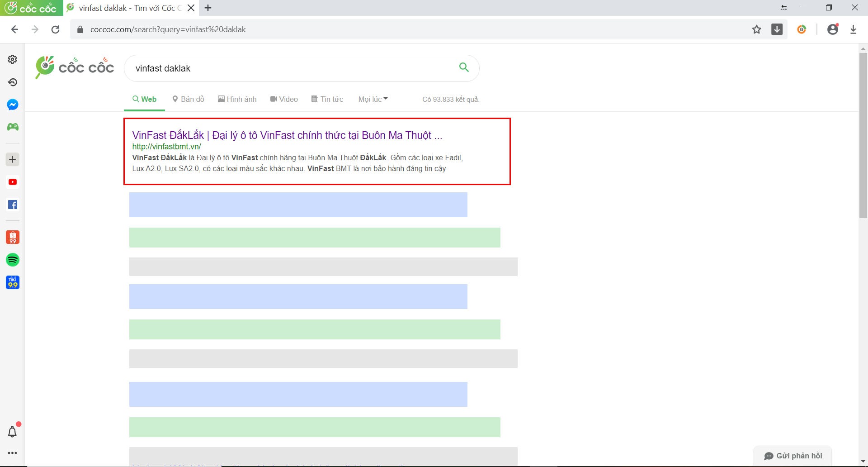Viewport: 868px width, 467px height.
Task: Open Tiki shortcut in sidebar
Action: (13, 282)
